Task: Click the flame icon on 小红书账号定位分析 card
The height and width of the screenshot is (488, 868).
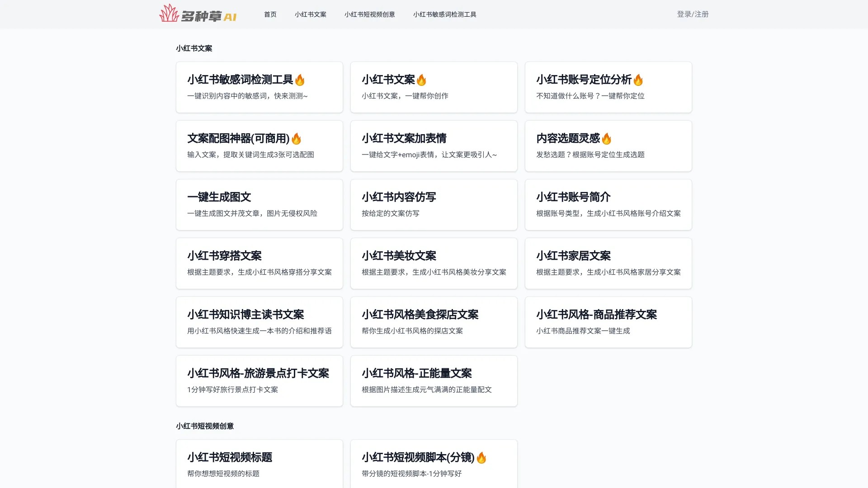Action: pos(637,79)
